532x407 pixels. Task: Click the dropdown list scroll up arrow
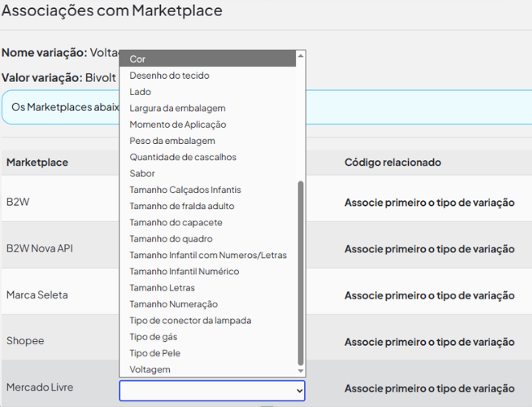tap(301, 55)
